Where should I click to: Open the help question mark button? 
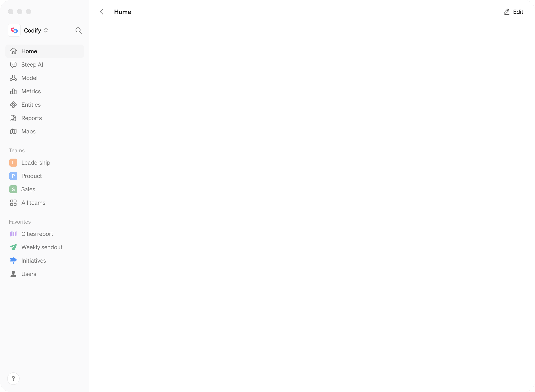coord(13,378)
